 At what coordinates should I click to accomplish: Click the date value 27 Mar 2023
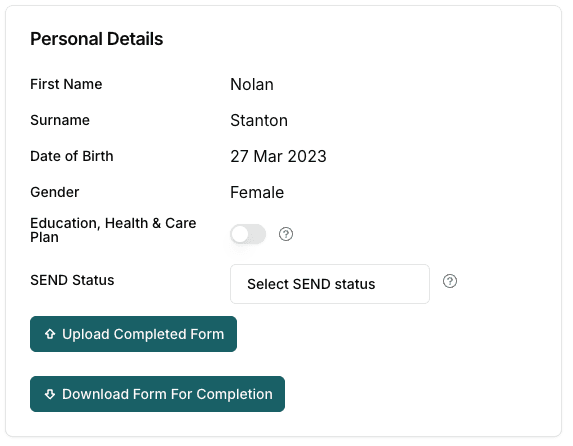pos(278,156)
